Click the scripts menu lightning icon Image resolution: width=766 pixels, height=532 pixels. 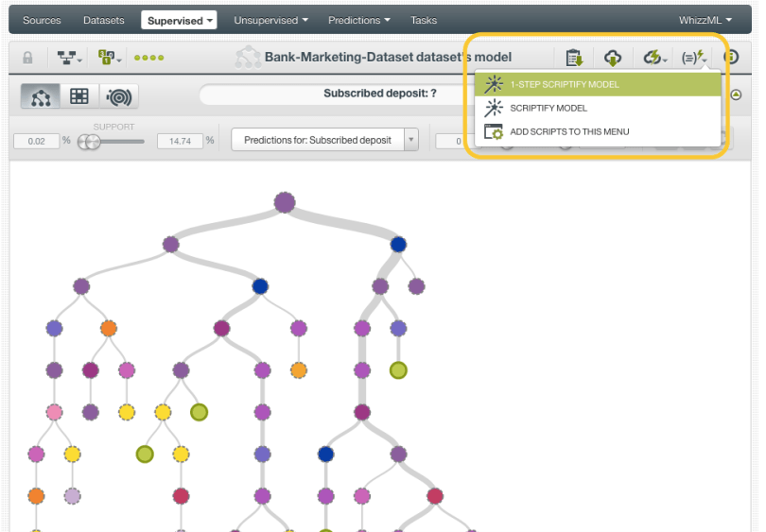(x=695, y=58)
